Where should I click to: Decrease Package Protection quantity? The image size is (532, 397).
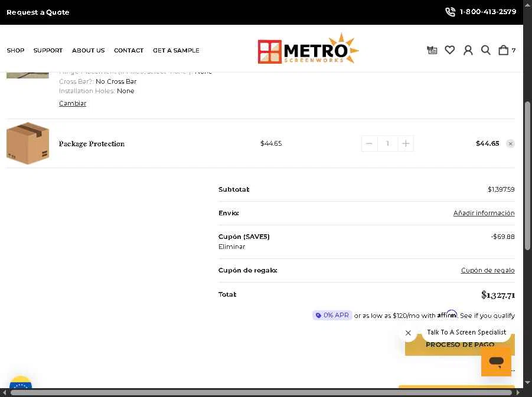369,143
